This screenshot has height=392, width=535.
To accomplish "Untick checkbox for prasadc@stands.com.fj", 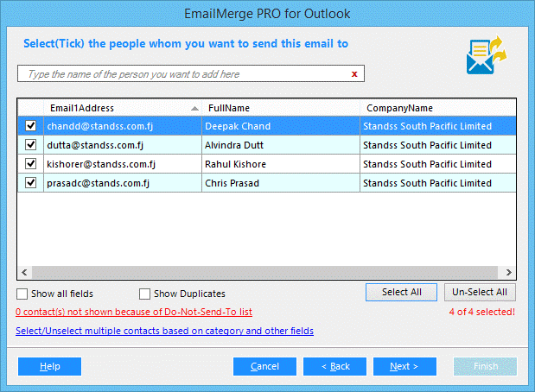I will 31,183.
